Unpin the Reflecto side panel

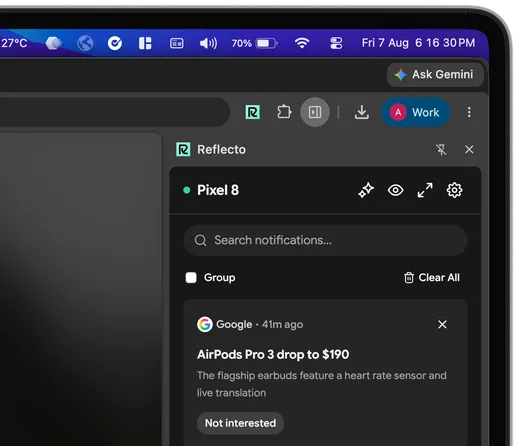click(x=441, y=149)
